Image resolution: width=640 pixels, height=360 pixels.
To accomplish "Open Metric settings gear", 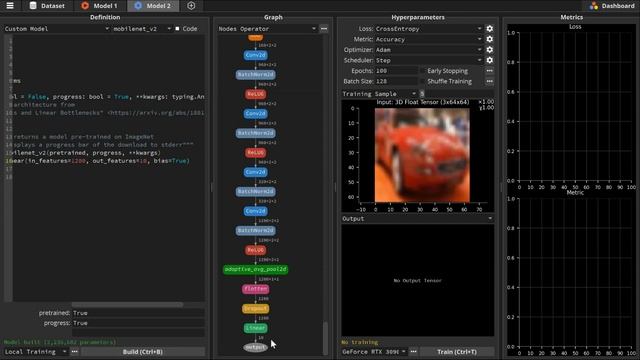I will point(489,39).
